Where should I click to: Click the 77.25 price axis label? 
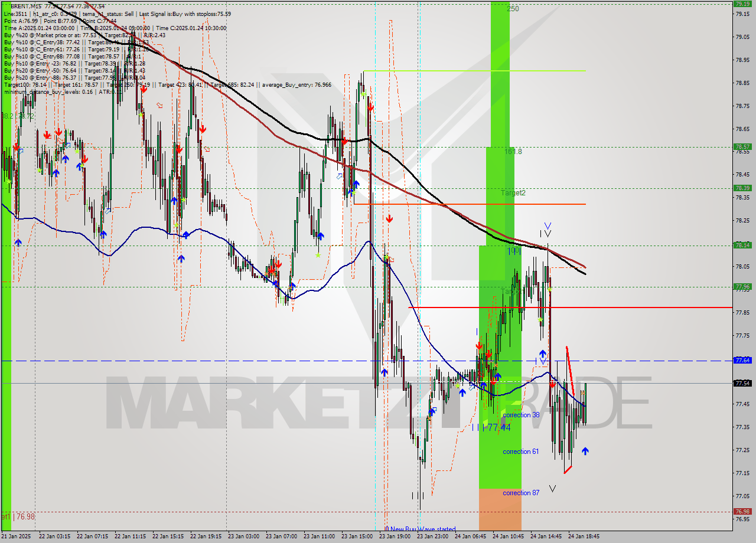(742, 450)
